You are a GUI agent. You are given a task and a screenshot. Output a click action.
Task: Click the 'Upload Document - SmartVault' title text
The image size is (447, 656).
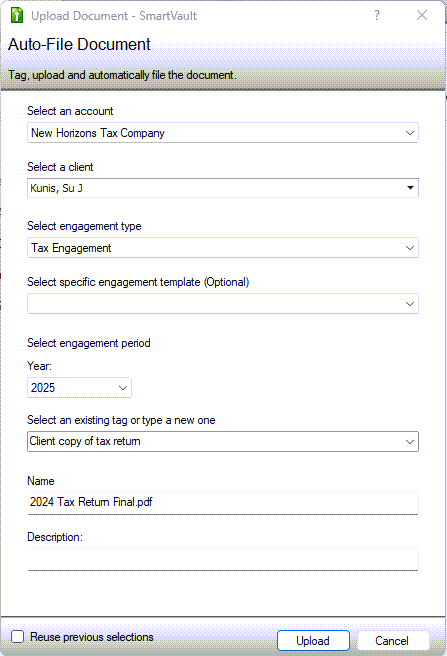114,16
